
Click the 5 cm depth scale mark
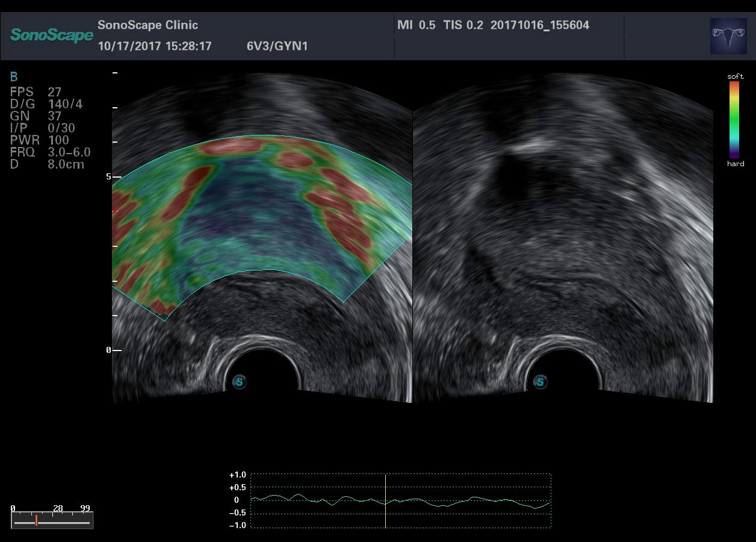click(x=109, y=177)
